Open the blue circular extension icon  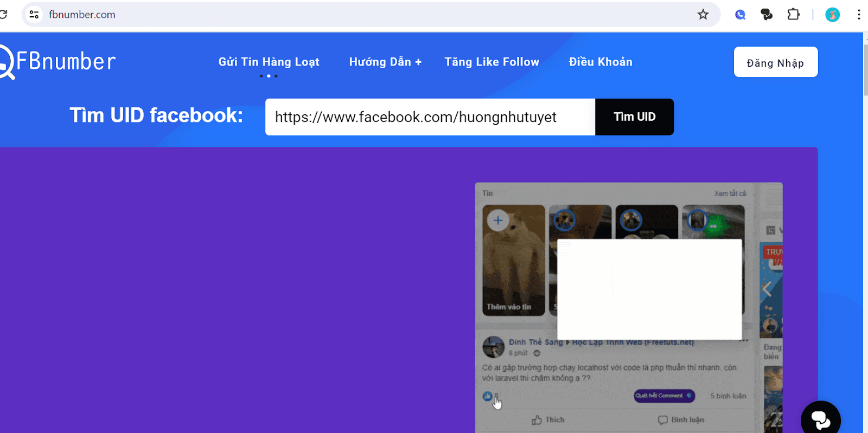click(740, 15)
